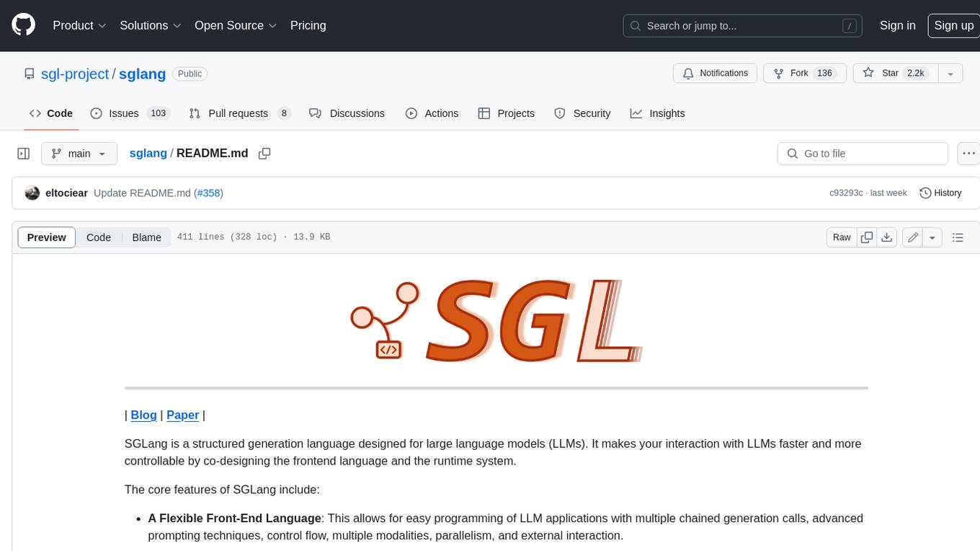Expand the Product menu
Image resolution: width=980 pixels, height=551 pixels.
point(79,25)
